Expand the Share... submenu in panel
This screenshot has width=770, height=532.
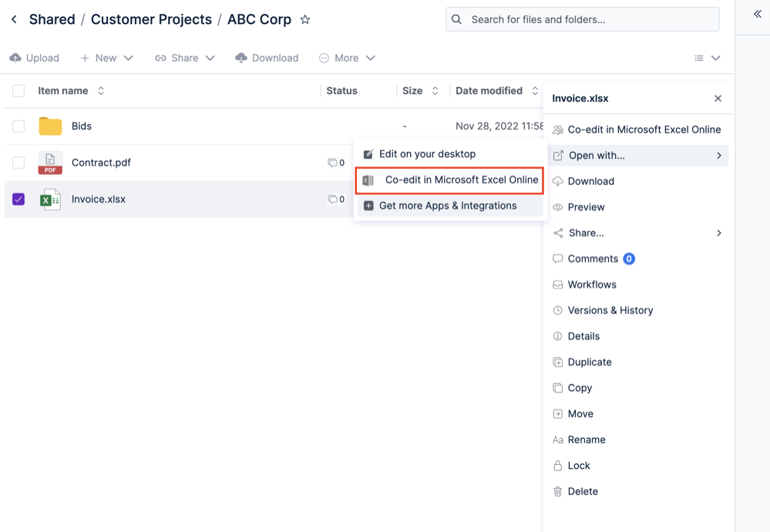point(638,233)
